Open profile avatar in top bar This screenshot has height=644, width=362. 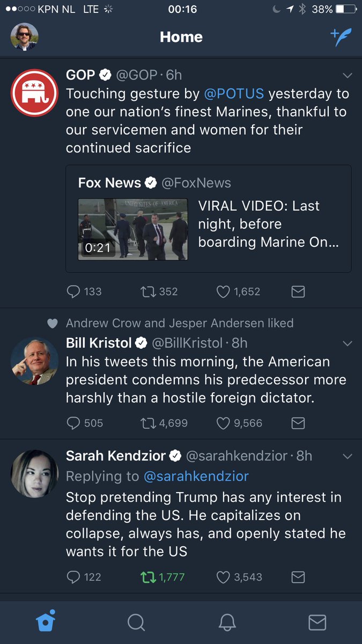25,37
